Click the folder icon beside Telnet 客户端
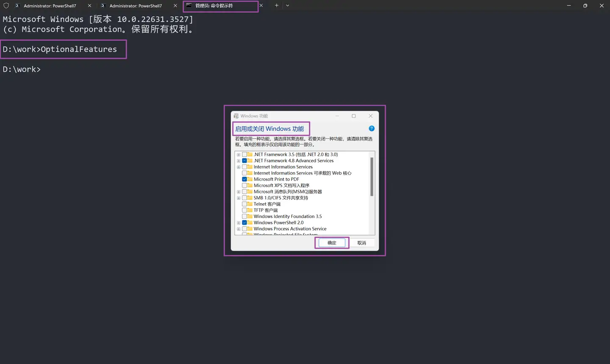The height and width of the screenshot is (364, 610). [x=250, y=204]
